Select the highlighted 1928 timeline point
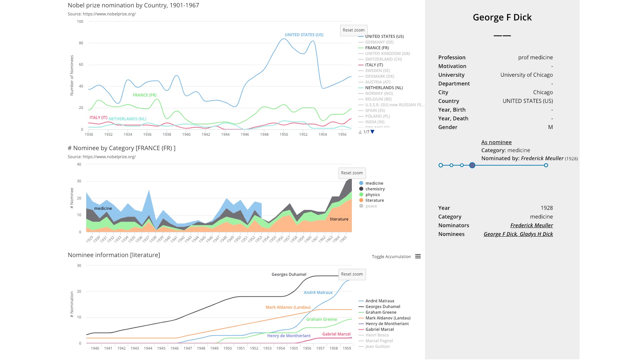This screenshot has width=644, height=362. [x=472, y=165]
